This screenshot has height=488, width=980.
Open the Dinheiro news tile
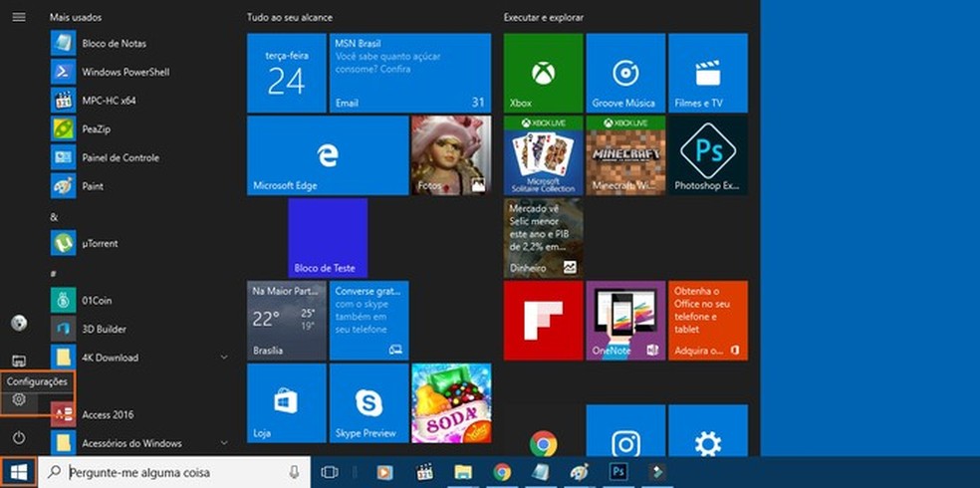coord(543,238)
